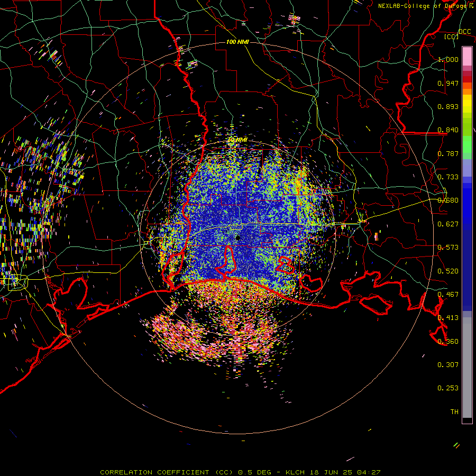
Task: Select the 0.787 scale value
Action: point(448,153)
